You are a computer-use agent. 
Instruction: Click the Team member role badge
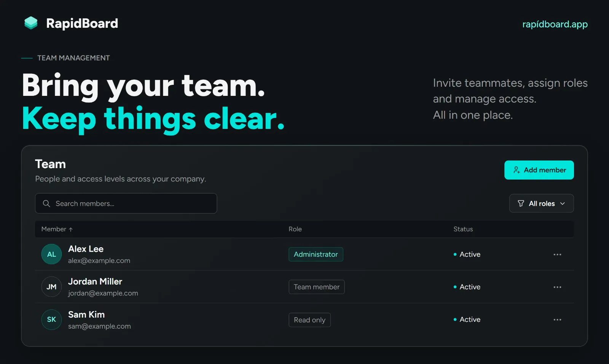pos(317,287)
